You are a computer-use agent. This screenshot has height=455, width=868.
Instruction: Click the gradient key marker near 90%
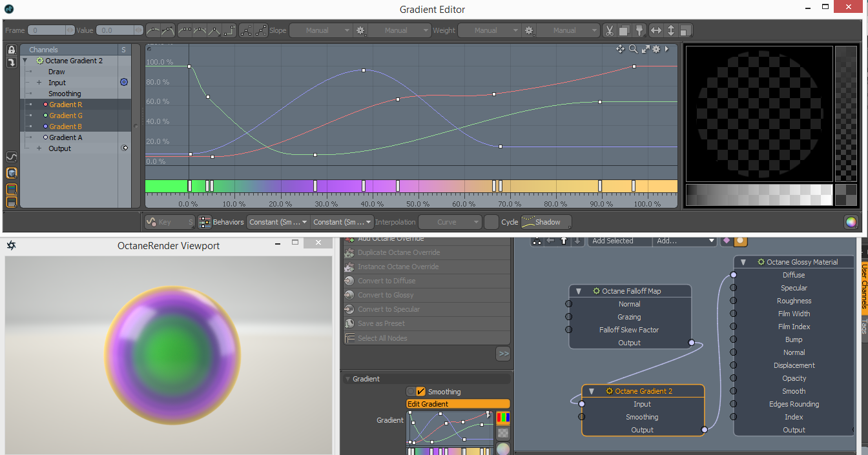600,186
